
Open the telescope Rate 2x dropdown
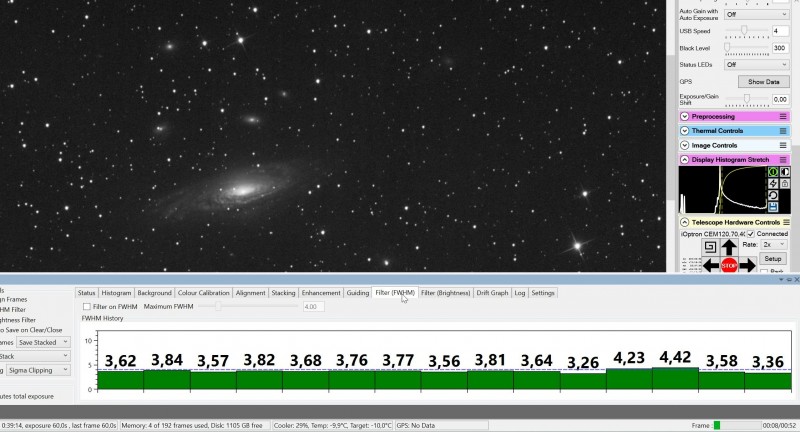click(x=774, y=245)
